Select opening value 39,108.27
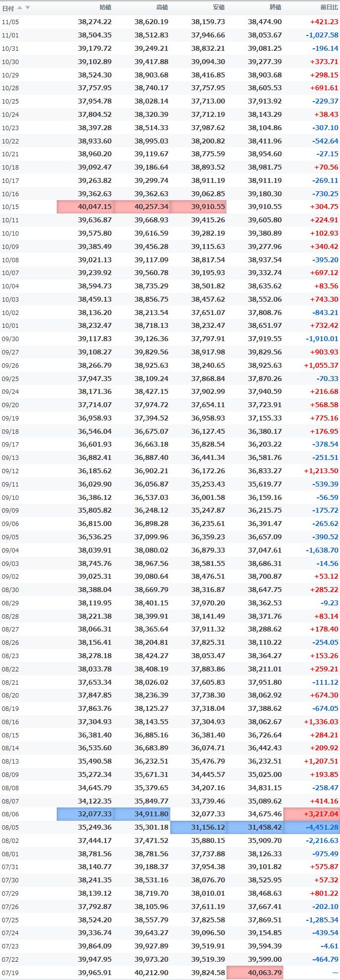Image resolution: width=340 pixels, height=980 pixels. 95,352
